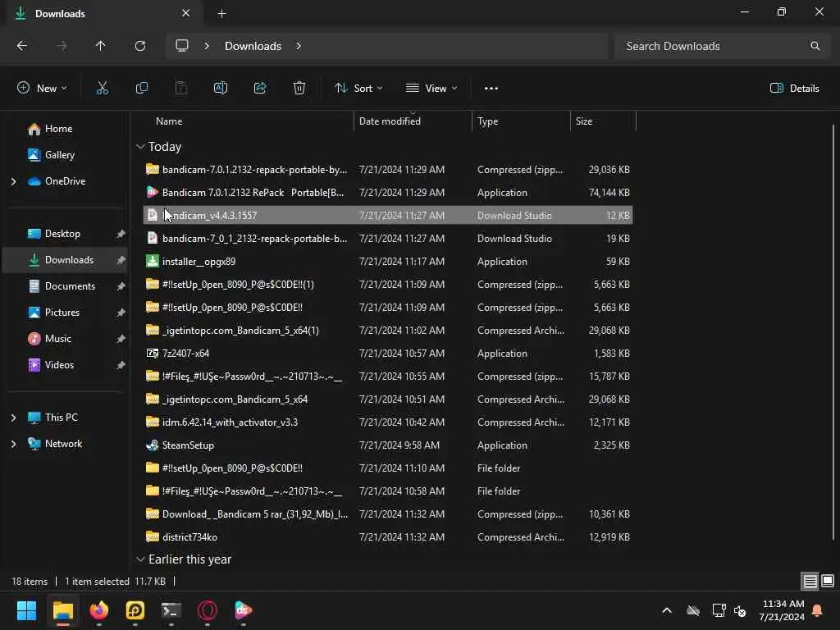Open the Opera browser taskbar icon
840x630 pixels.
coord(208,610)
